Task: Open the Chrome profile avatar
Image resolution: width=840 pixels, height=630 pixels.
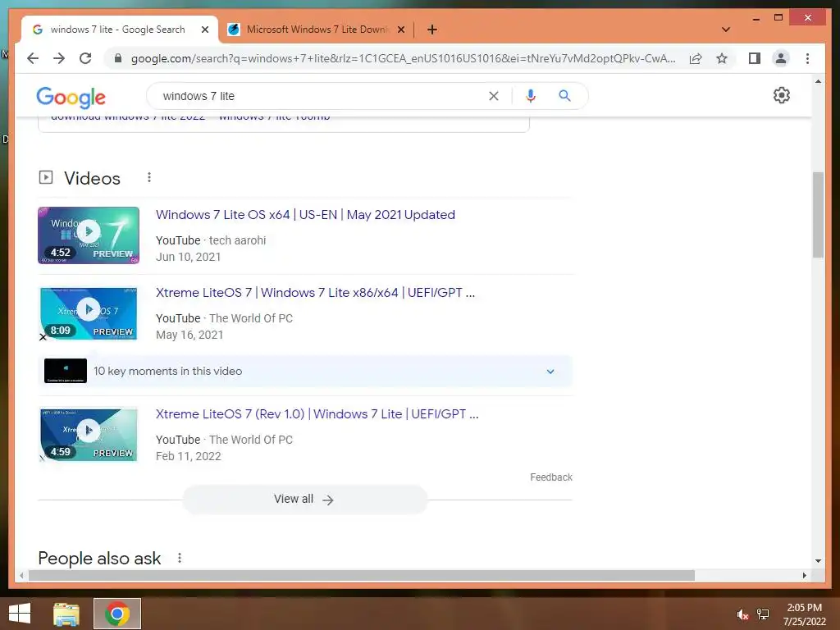Action: (781, 58)
